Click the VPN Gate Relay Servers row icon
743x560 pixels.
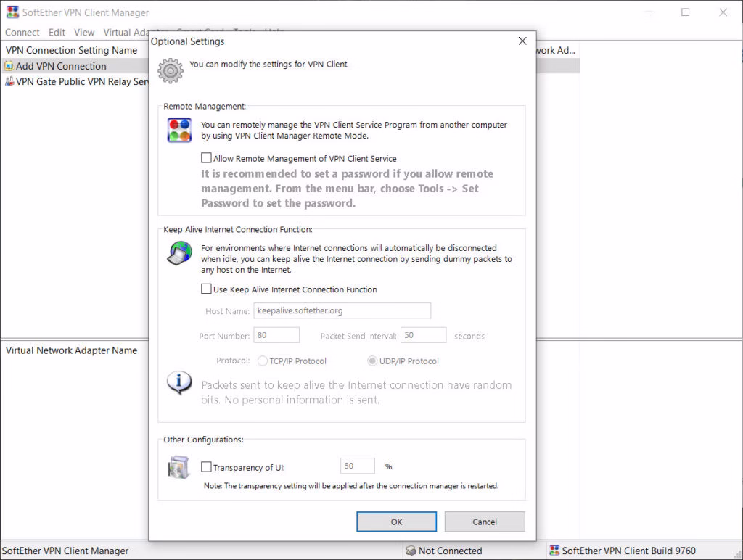click(x=9, y=81)
